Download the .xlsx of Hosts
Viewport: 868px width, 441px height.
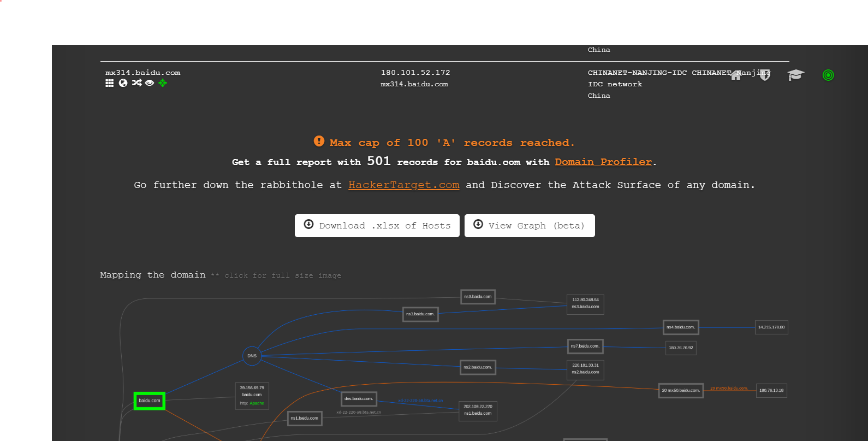[x=377, y=226]
